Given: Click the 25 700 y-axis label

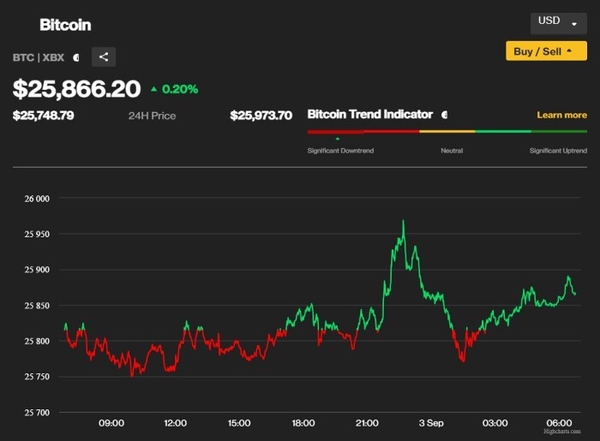Looking at the screenshot, I should coord(37,412).
